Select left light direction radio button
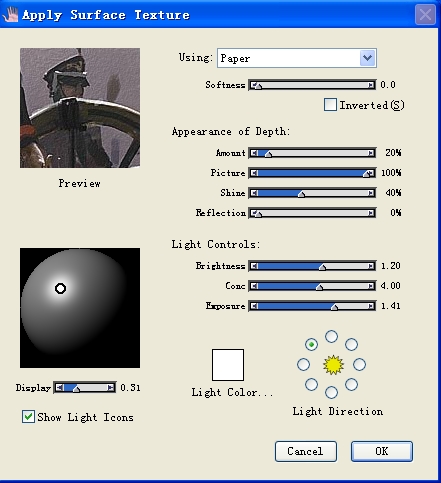The image size is (441, 483). (303, 364)
